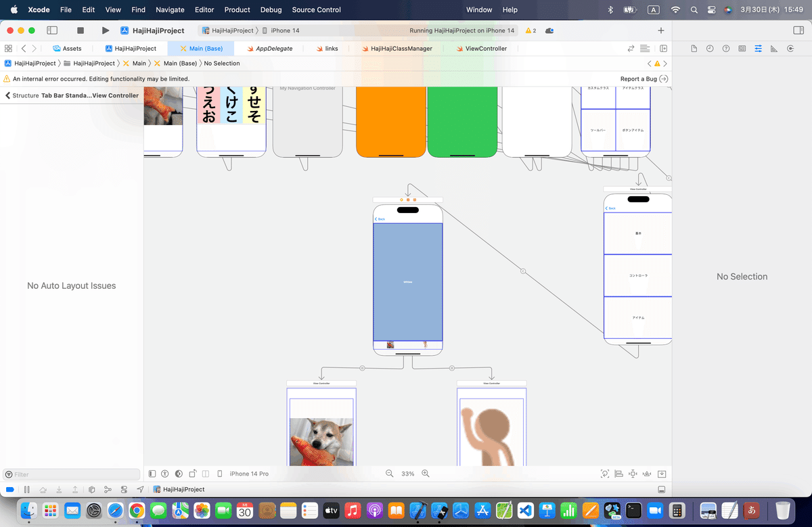Viewport: 812px width, 527px height.
Task: Expand the Main (Base) jump bar item
Action: pos(176,63)
